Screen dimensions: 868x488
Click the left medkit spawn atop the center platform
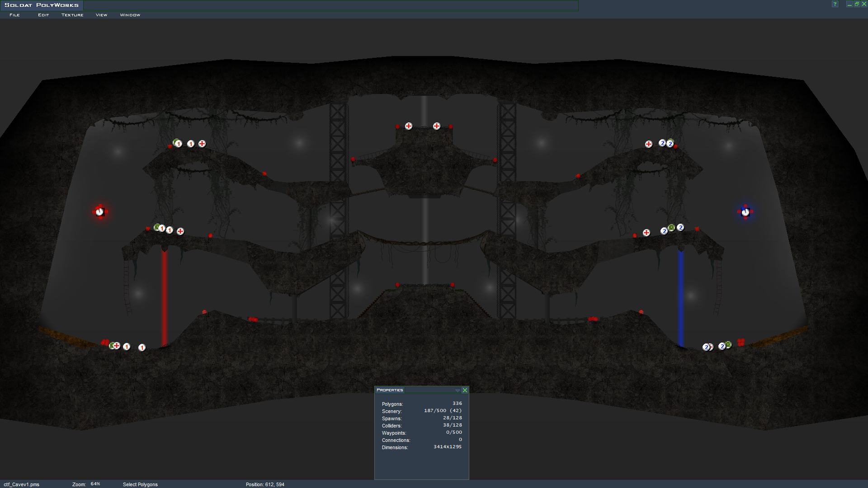[x=409, y=126]
